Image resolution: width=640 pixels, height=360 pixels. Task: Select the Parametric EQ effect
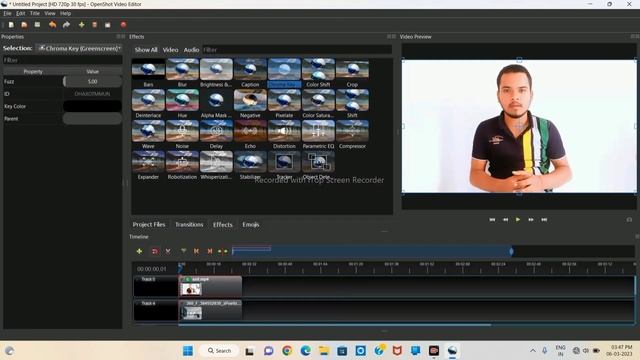pos(318,135)
